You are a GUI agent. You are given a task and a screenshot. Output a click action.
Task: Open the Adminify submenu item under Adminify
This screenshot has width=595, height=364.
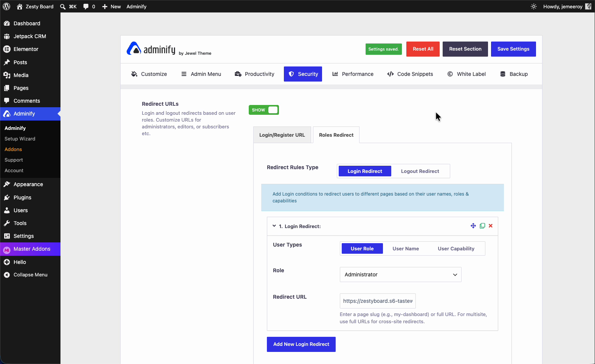click(x=15, y=128)
